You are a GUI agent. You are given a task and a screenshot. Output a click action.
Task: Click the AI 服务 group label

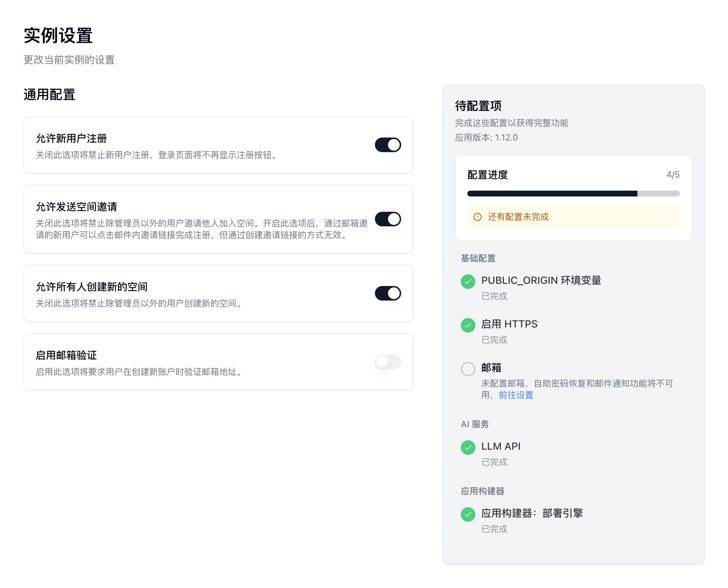tap(475, 424)
